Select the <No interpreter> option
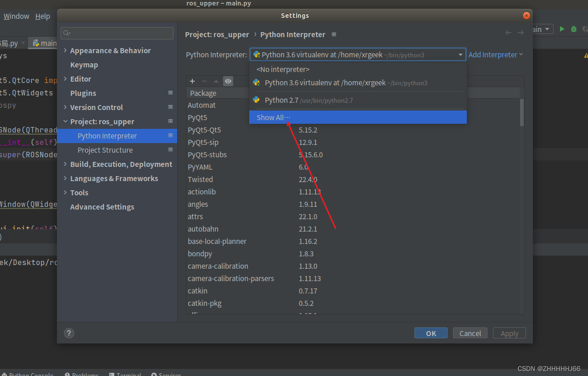The width and height of the screenshot is (588, 376). [358, 69]
